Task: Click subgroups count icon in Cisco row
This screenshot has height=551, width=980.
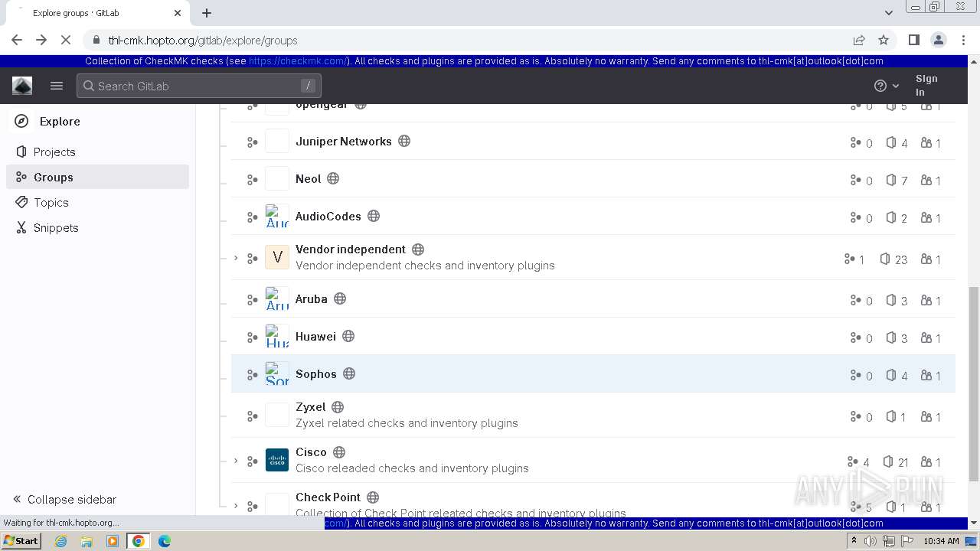Action: point(852,461)
